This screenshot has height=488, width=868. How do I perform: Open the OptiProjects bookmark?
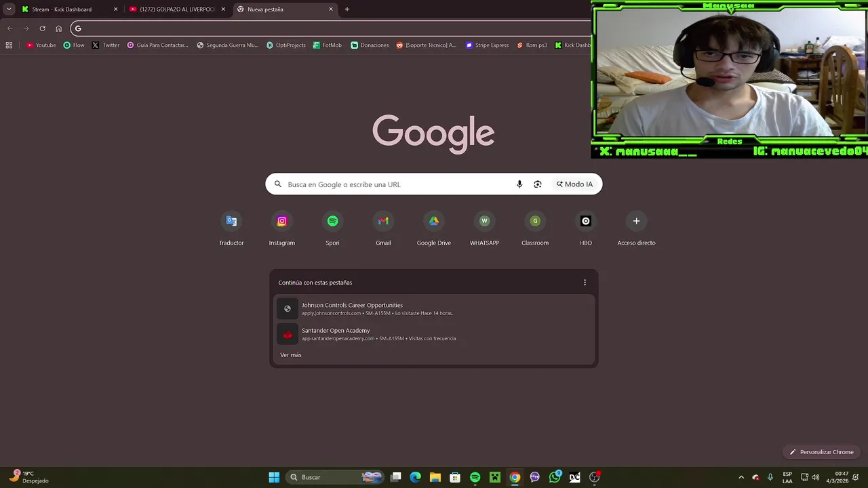[x=286, y=45]
